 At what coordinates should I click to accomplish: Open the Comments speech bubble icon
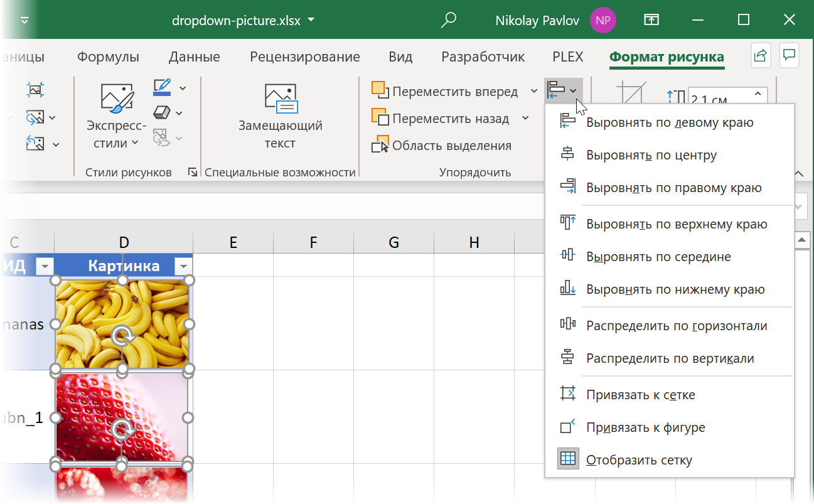point(790,56)
